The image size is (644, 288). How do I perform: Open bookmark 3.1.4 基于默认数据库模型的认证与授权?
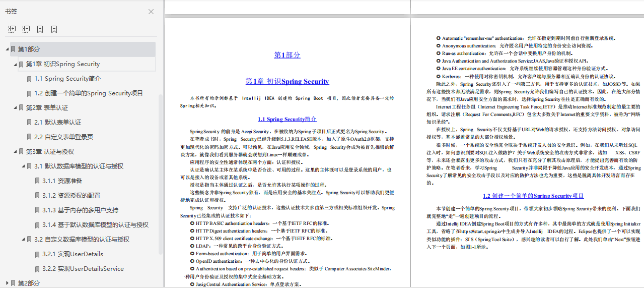click(x=95, y=225)
